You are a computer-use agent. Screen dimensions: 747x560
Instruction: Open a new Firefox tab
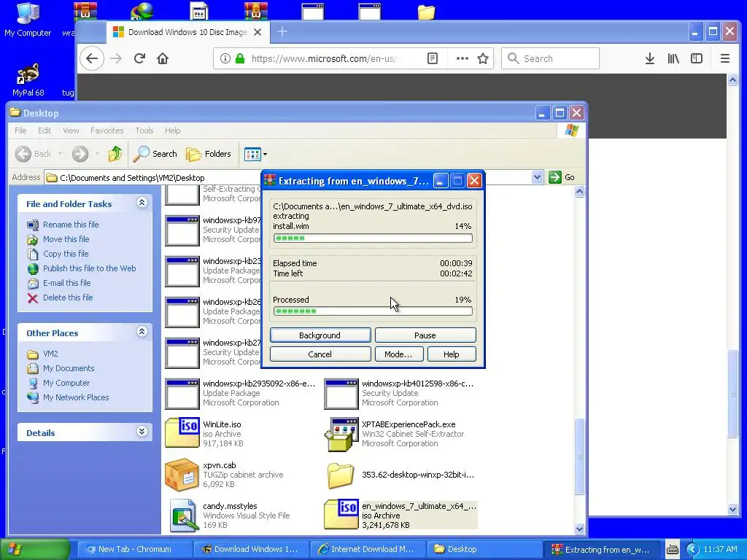pos(282,31)
